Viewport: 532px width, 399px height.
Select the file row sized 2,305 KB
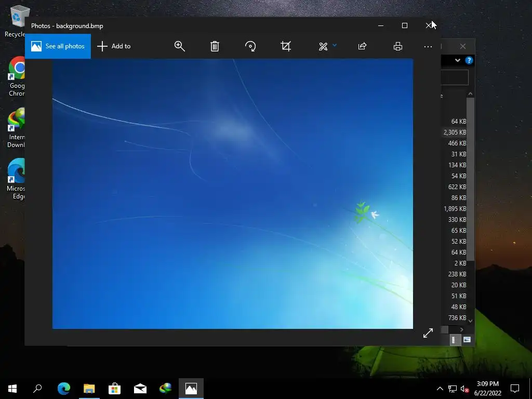454,132
